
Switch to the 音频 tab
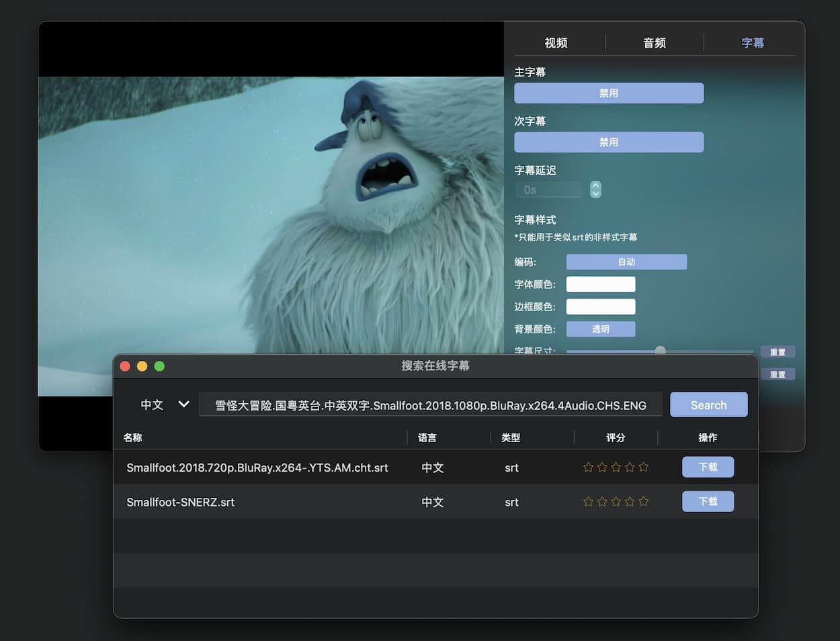(x=655, y=43)
